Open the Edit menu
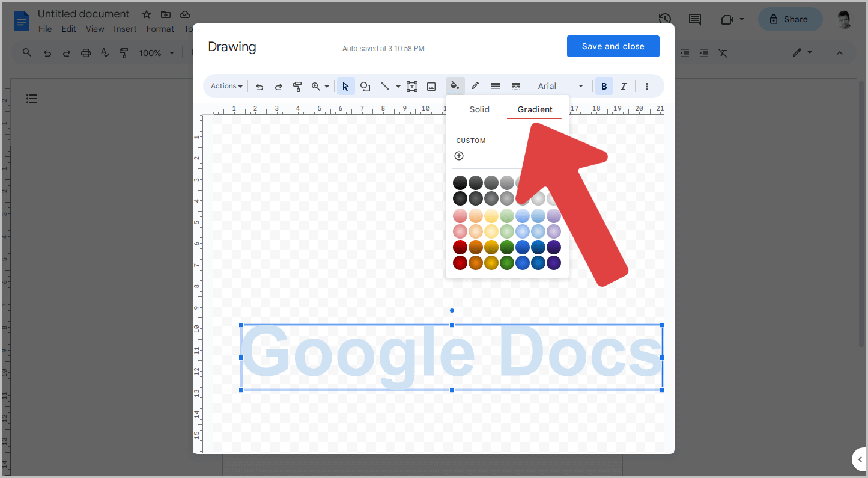This screenshot has width=868, height=478. [x=68, y=29]
